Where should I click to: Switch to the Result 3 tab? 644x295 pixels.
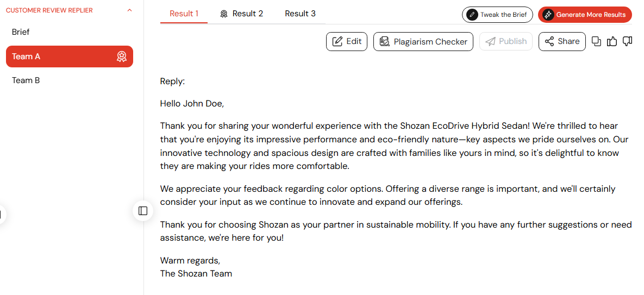tap(300, 14)
